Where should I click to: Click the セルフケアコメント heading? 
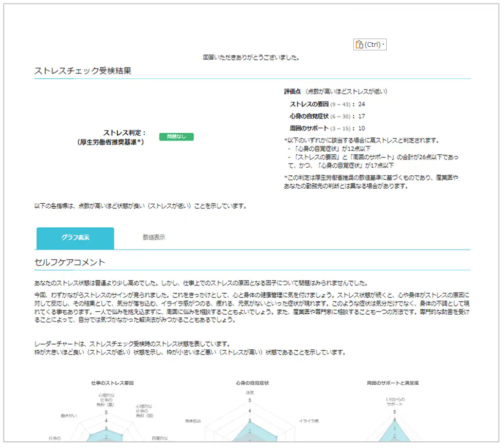click(70, 262)
